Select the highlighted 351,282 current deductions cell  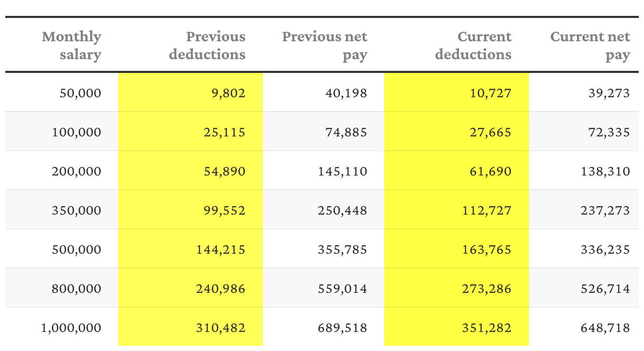457,327
